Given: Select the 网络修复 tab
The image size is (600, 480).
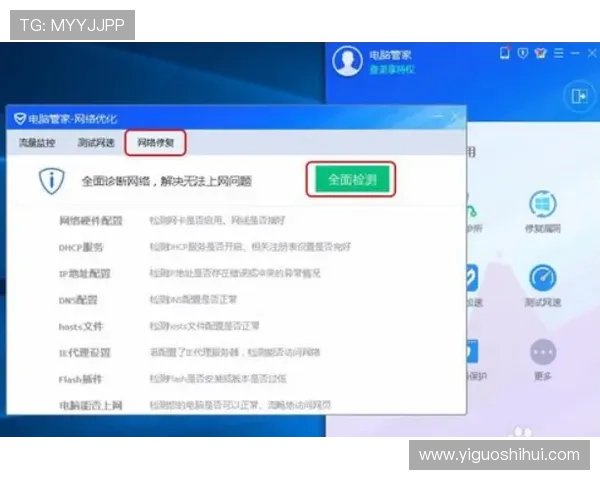Looking at the screenshot, I should (155, 143).
